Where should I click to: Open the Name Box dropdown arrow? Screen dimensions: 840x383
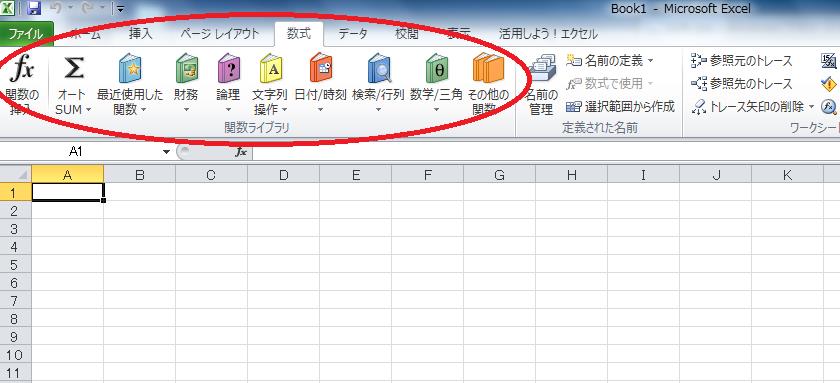[x=166, y=152]
